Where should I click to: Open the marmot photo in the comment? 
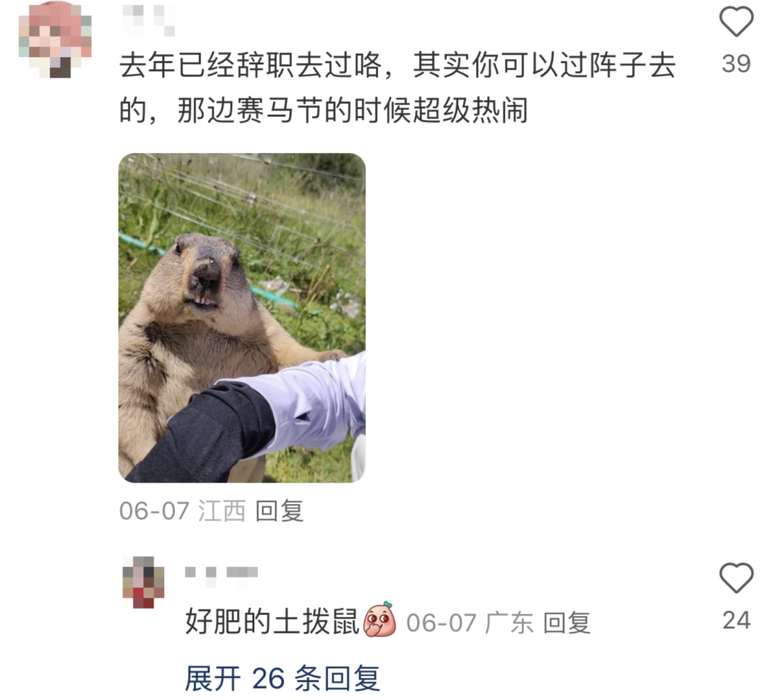pos(242,318)
